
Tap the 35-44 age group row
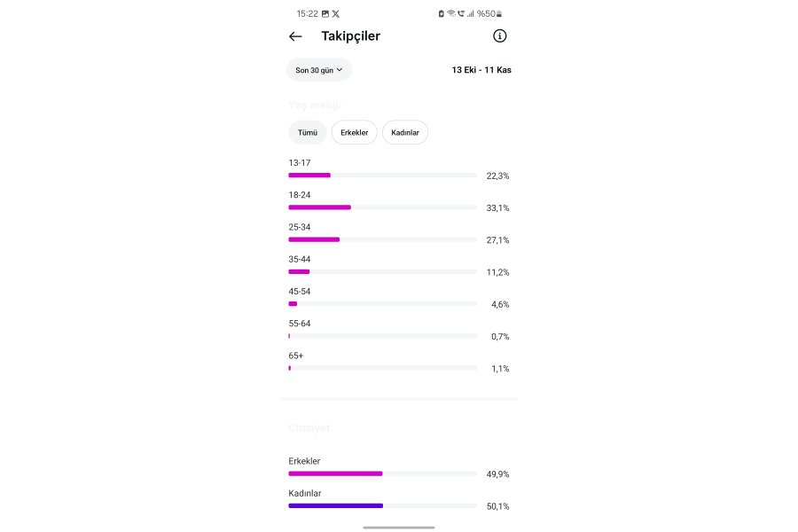(x=399, y=266)
